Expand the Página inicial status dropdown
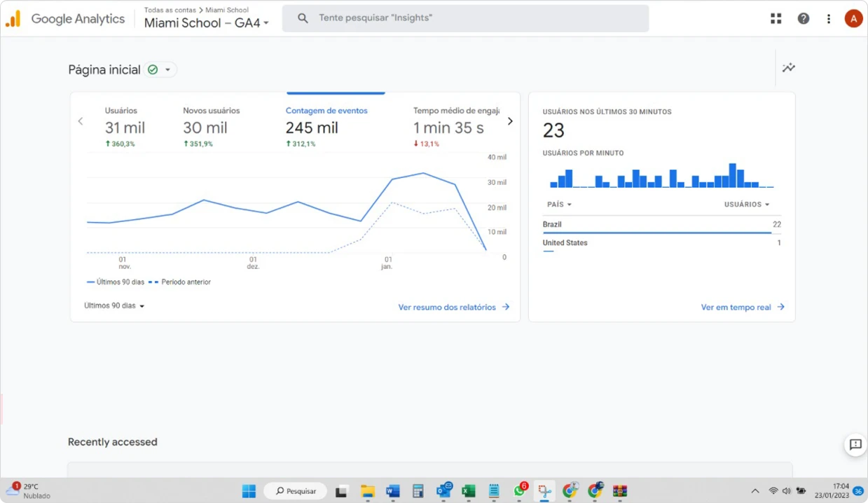 167,70
